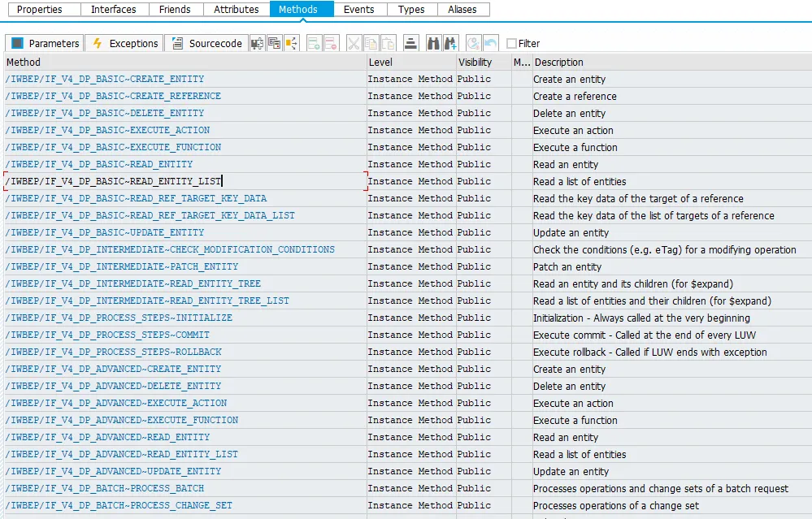The width and height of the screenshot is (812, 519).
Task: Switch to the Attributes tab
Action: (236, 10)
